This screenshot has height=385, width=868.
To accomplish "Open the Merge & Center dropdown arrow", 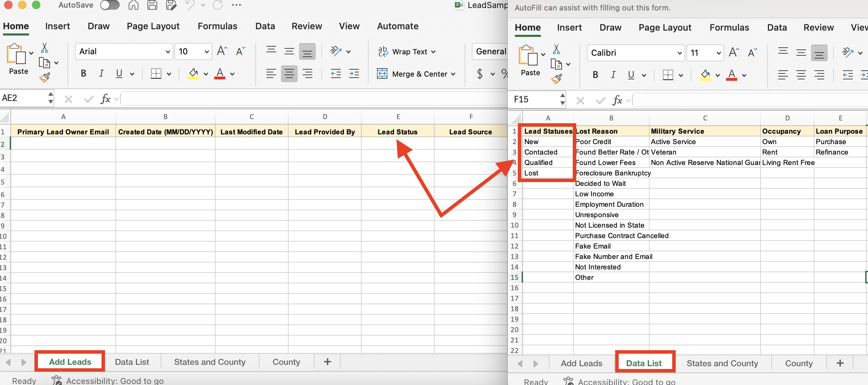I will [x=453, y=74].
